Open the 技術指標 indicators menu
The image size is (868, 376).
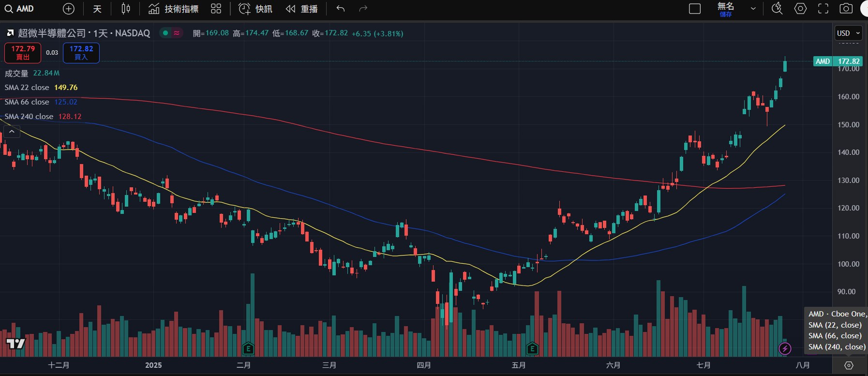click(x=173, y=9)
